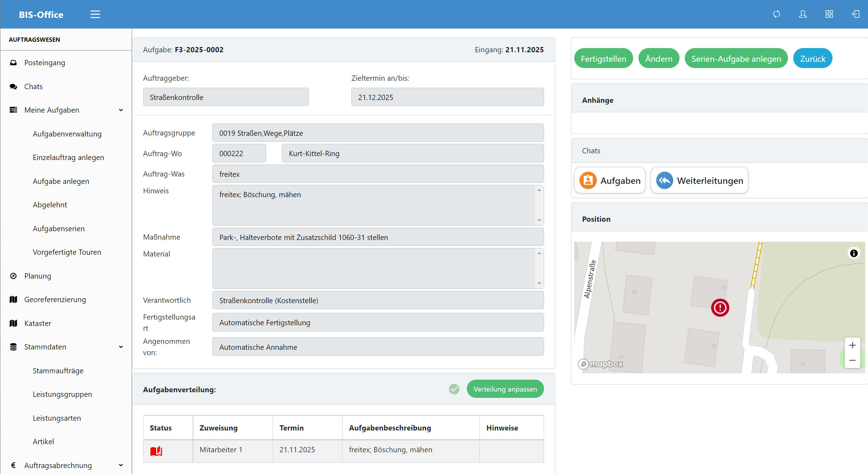The image size is (868, 474).
Task: Click the Zieltermin 21.12.2025 field
Action: tap(448, 97)
